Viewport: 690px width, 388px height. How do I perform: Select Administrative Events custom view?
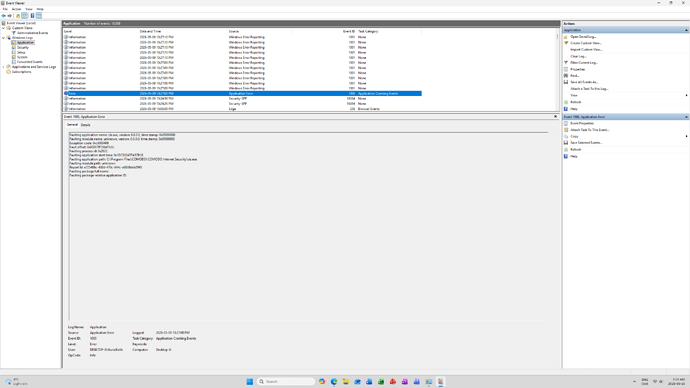coord(33,33)
